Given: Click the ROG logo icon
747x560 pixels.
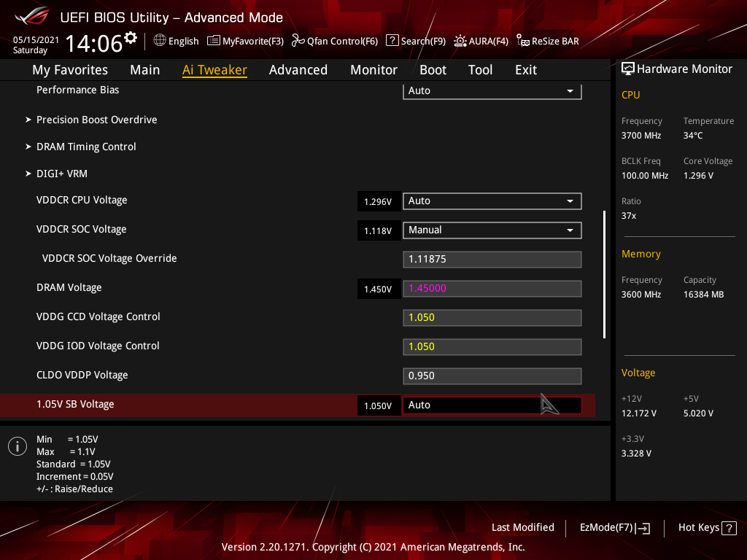Looking at the screenshot, I should click(32, 16).
